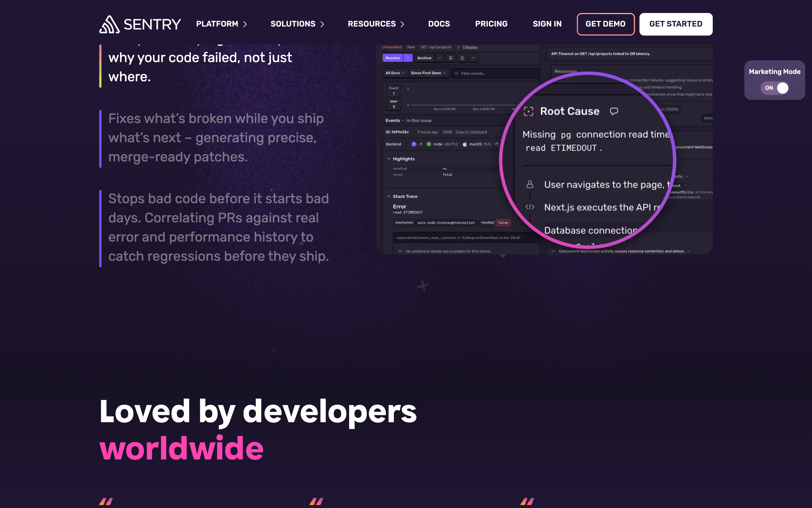Click the comment bubble icon beside Root Cause
812x508 pixels.
pyautogui.click(x=614, y=111)
